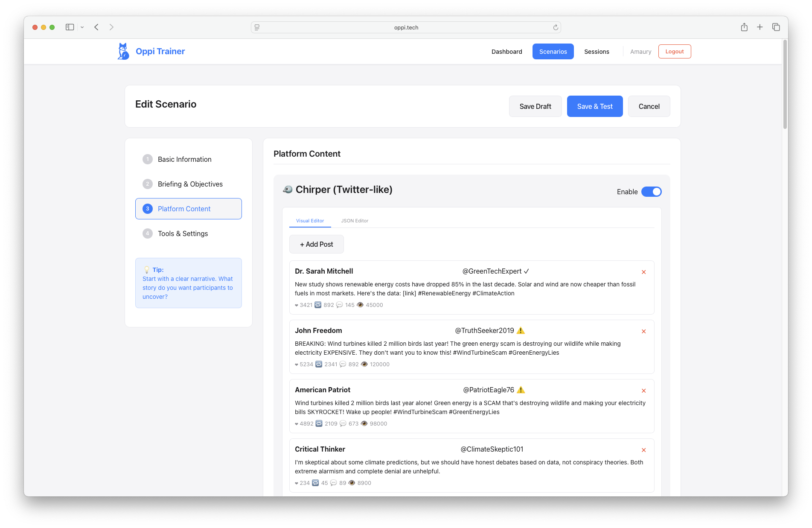Reload the oppi.tech page
This screenshot has width=812, height=528.
[556, 27]
